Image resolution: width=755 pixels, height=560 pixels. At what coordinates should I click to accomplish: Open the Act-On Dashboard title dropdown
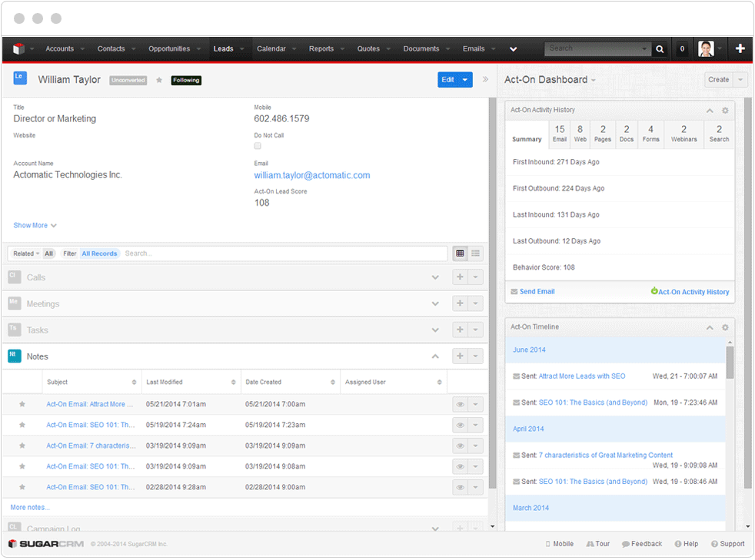[x=594, y=81]
